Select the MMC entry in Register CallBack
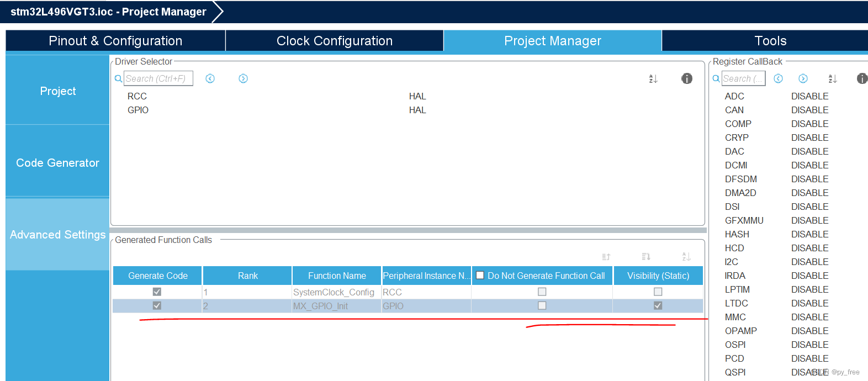The height and width of the screenshot is (381, 868). pos(735,317)
